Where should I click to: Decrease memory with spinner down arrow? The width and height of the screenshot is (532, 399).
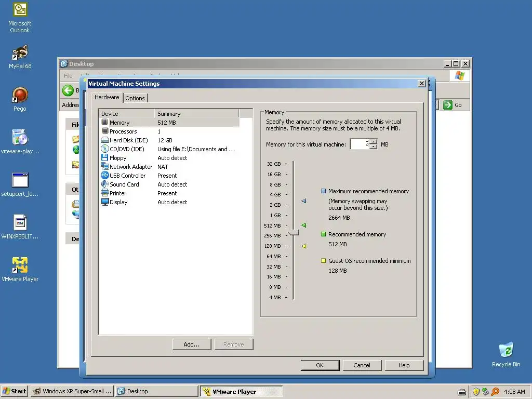pyautogui.click(x=373, y=147)
